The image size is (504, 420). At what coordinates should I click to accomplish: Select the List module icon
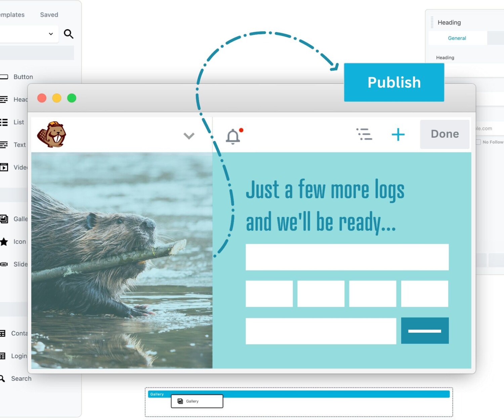click(x=4, y=122)
